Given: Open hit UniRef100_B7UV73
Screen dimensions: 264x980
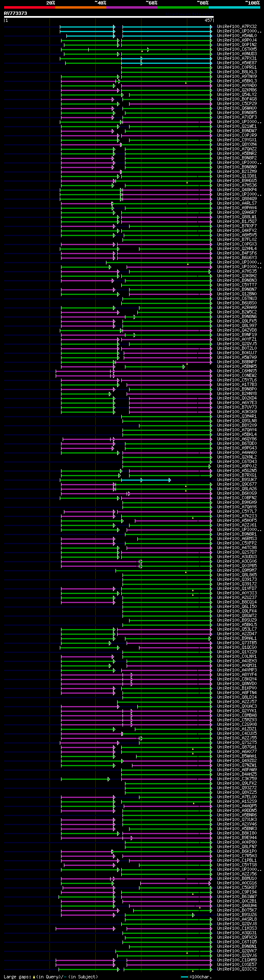Looking at the screenshot, I should pyautogui.click(x=237, y=407).
